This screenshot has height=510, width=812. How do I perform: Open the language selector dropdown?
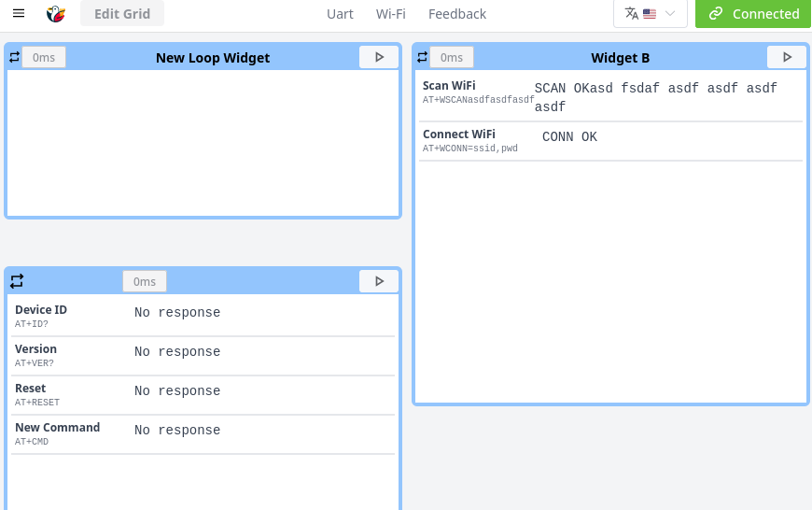[651, 13]
